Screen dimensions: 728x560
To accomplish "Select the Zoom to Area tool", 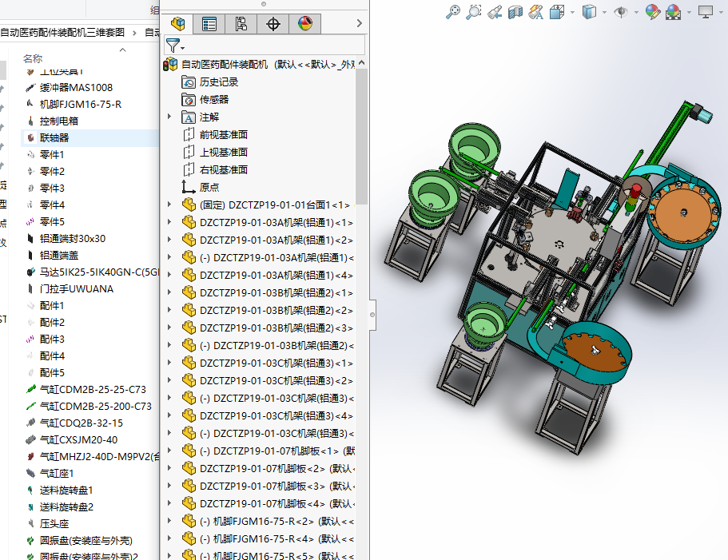I will click(474, 11).
